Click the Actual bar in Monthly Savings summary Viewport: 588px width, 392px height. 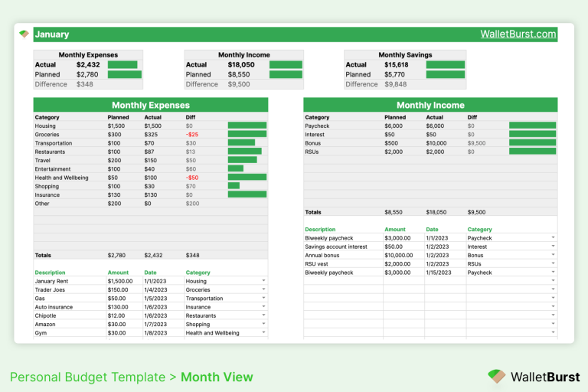445,64
